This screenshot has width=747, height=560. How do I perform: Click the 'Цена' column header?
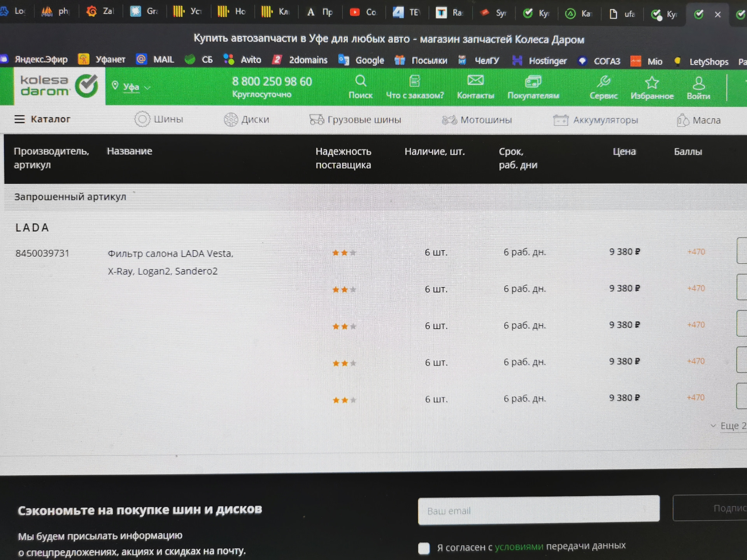[x=624, y=152]
